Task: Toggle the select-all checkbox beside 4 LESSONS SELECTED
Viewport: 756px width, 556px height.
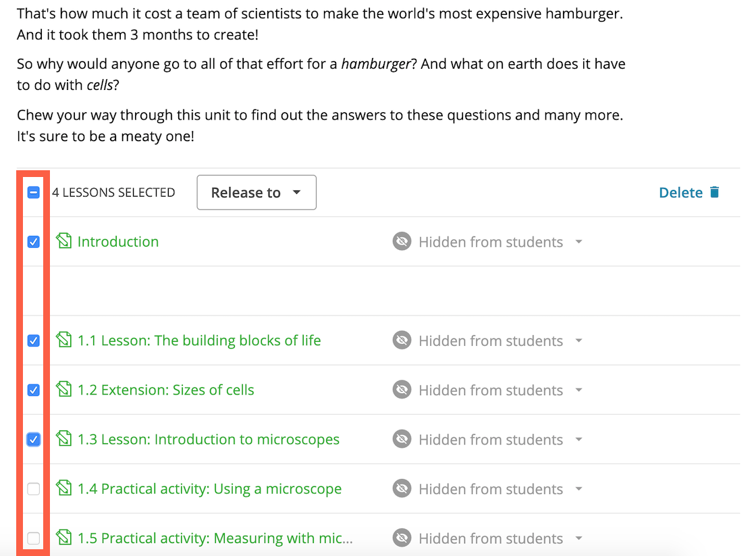Action: pyautogui.click(x=33, y=193)
